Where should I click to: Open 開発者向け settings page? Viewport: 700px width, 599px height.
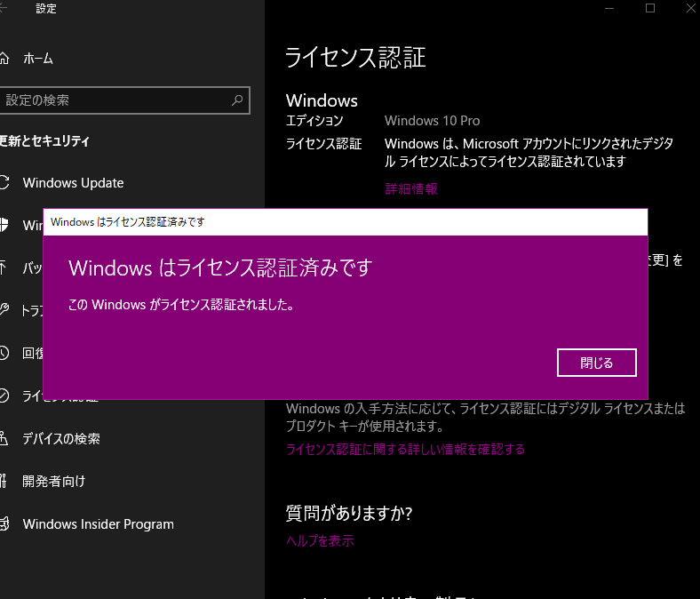[53, 481]
